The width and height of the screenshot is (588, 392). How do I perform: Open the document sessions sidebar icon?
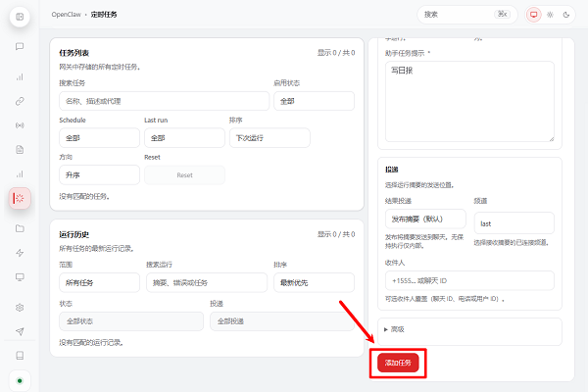[x=20, y=150]
